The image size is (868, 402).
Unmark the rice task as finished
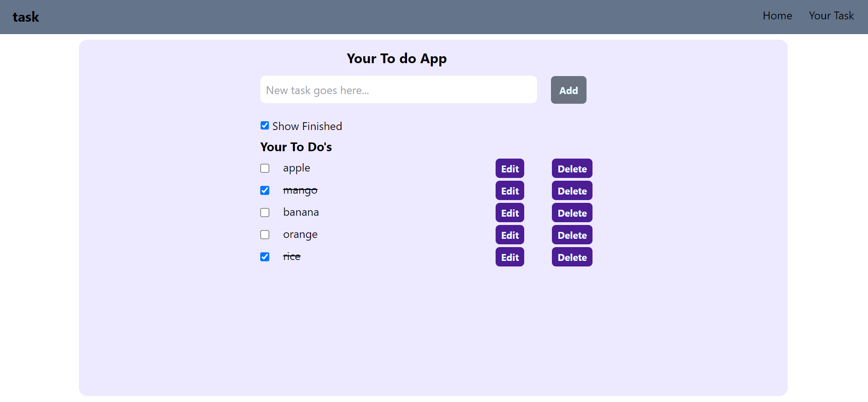[265, 257]
